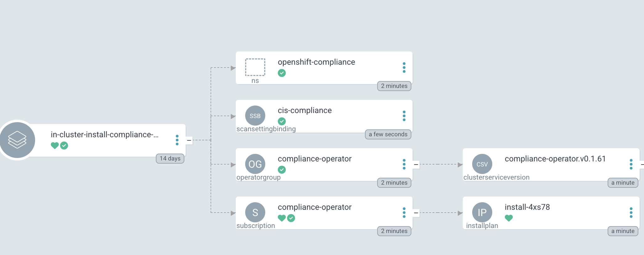Image resolution: width=644 pixels, height=255 pixels.
Task: Click the IP installplan icon for install-4xs78
Action: pos(482,212)
